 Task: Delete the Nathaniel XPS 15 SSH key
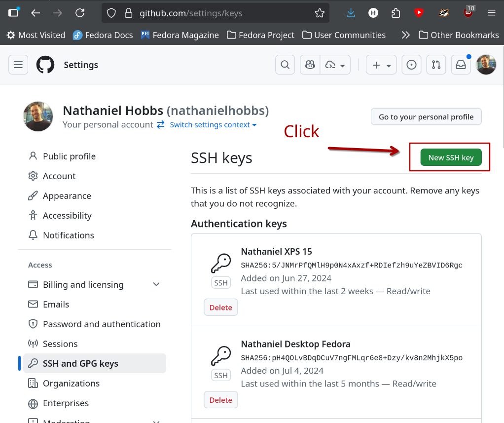(x=220, y=307)
